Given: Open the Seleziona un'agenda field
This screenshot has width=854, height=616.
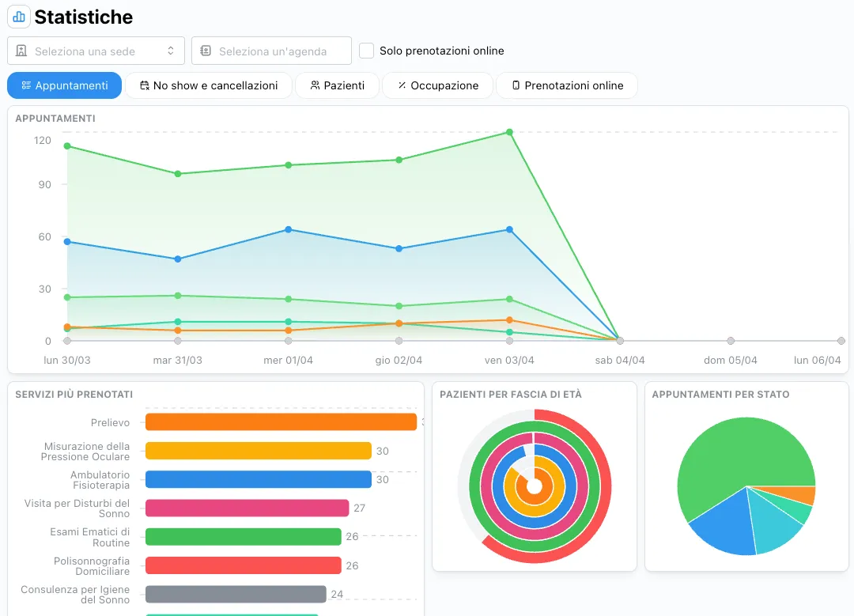Looking at the screenshot, I should click(271, 50).
